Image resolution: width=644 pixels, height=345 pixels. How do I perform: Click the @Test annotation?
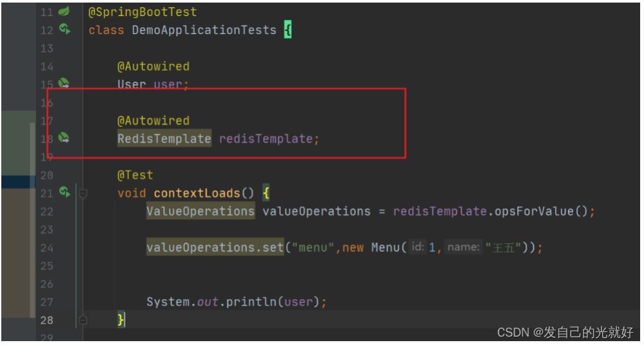point(135,175)
